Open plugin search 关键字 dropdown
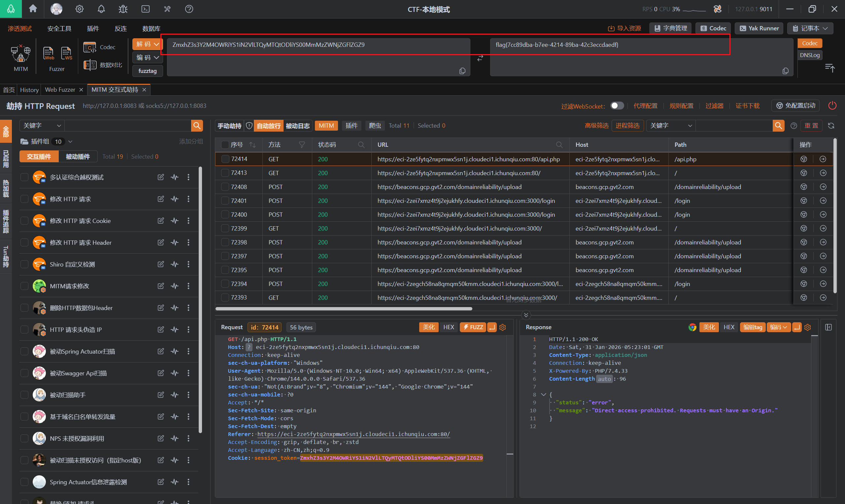The height and width of the screenshot is (504, 845). [42, 126]
